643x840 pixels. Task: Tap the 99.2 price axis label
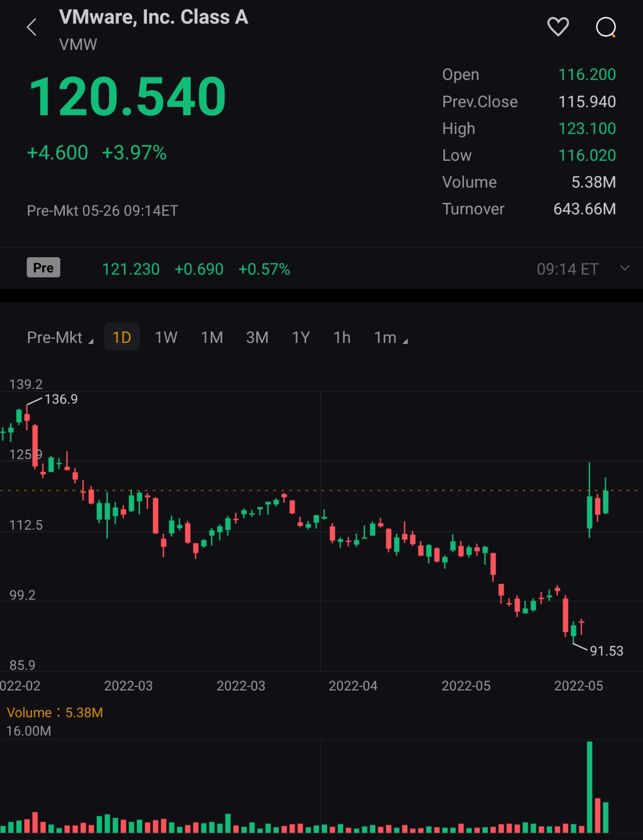point(22,595)
